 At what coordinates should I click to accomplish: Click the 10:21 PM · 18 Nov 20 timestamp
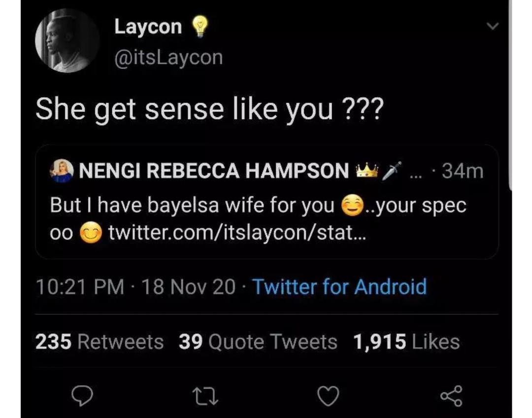(135, 287)
